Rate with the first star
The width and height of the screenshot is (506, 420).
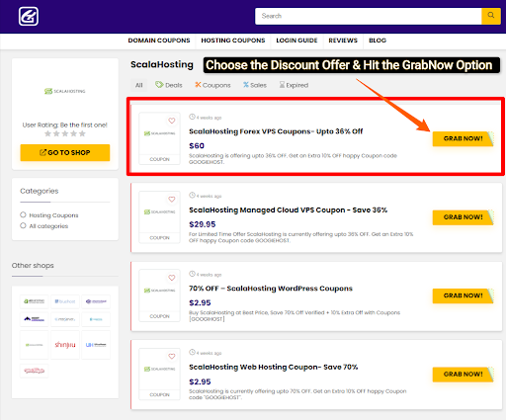pyautogui.click(x=47, y=133)
